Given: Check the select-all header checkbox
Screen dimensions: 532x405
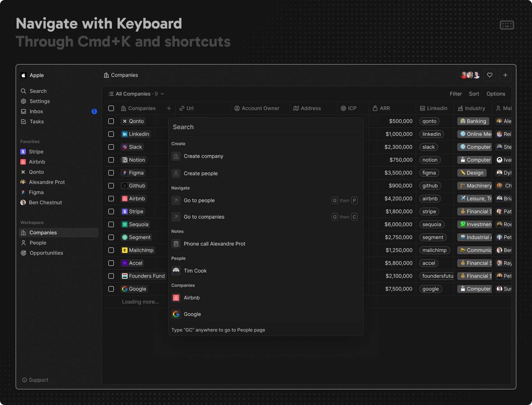Looking at the screenshot, I should click(111, 108).
